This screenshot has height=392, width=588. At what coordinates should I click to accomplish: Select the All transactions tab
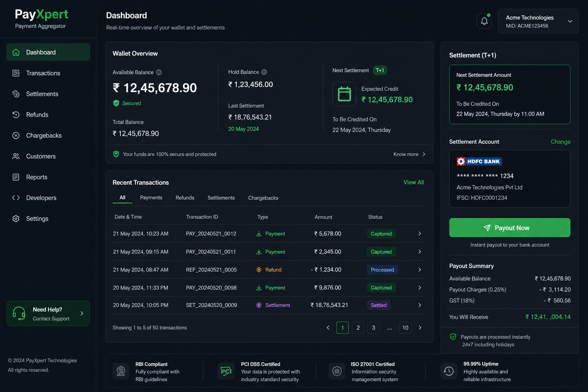coord(122,198)
